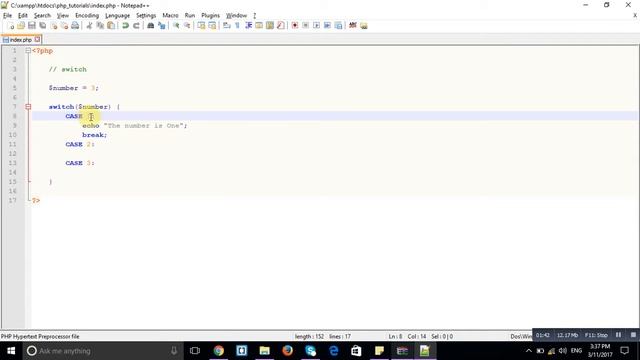Collapse the switch block fold marker
The height and width of the screenshot is (360, 640).
coord(28,107)
